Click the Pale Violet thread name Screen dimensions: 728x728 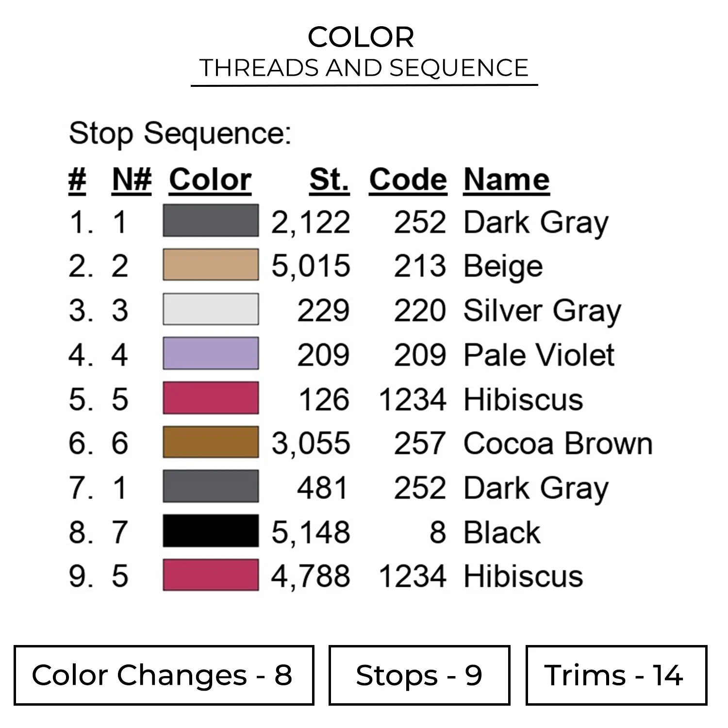[x=539, y=354]
